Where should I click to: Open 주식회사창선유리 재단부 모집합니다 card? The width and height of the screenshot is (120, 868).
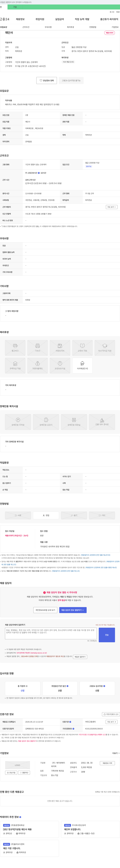pos(90,829)
